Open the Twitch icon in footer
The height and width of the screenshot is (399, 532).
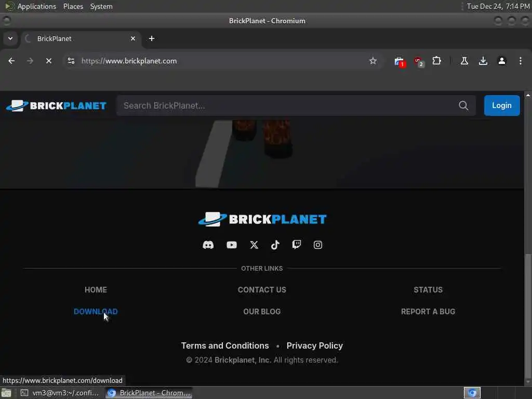pos(297,245)
